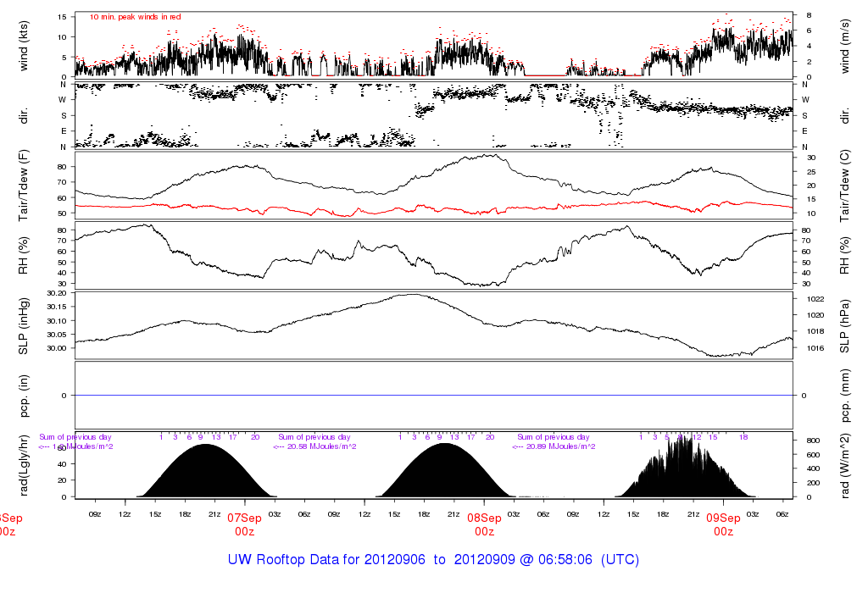Viewport: 868px width, 593px height.
Task: Select the '10 min. peak winds in red' note
Action: coord(135,17)
